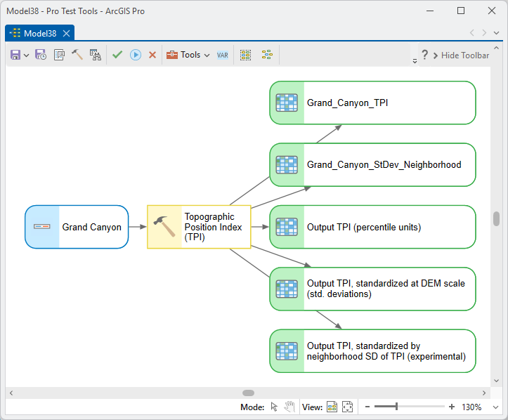Click the hammer icon in TPI tool
This screenshot has width=508, height=420.
pos(164,226)
